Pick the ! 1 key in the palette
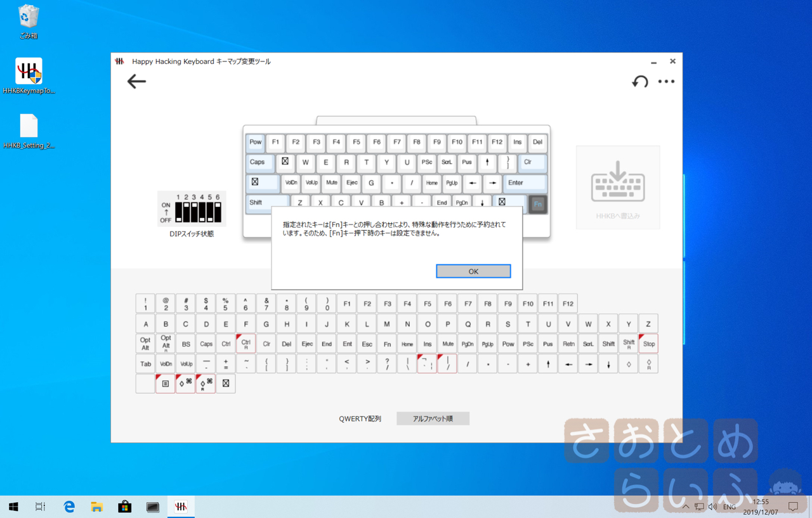 point(145,304)
